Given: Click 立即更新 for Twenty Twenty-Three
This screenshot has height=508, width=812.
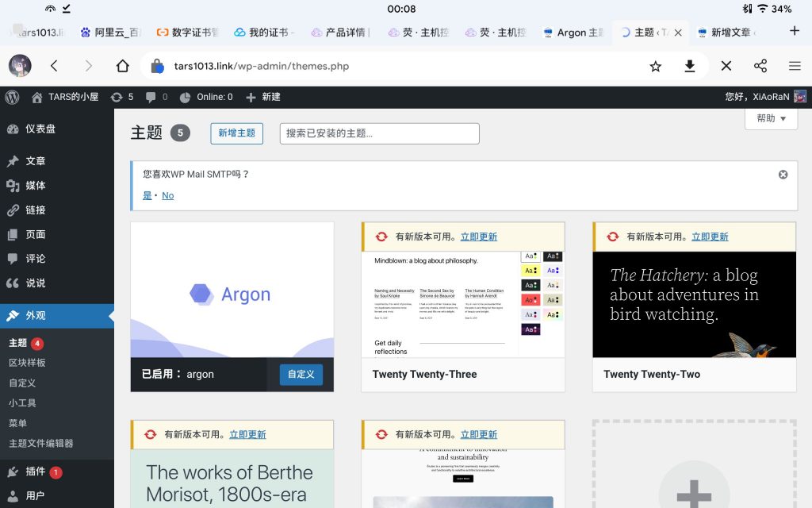Looking at the screenshot, I should point(478,237).
